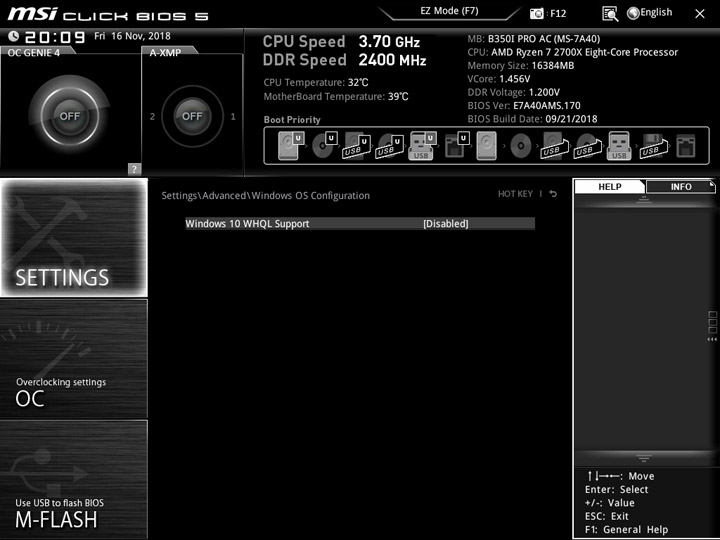Switch to the INFO tab
The width and height of the screenshot is (720, 540).
click(x=681, y=186)
